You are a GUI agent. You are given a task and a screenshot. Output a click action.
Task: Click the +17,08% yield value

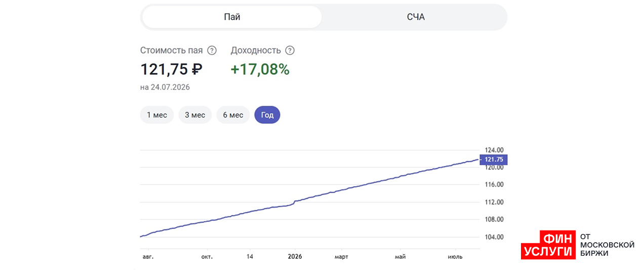[x=260, y=69]
